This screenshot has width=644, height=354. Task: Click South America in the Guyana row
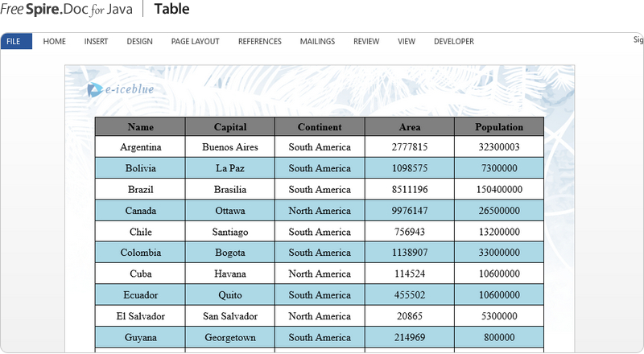pos(320,338)
